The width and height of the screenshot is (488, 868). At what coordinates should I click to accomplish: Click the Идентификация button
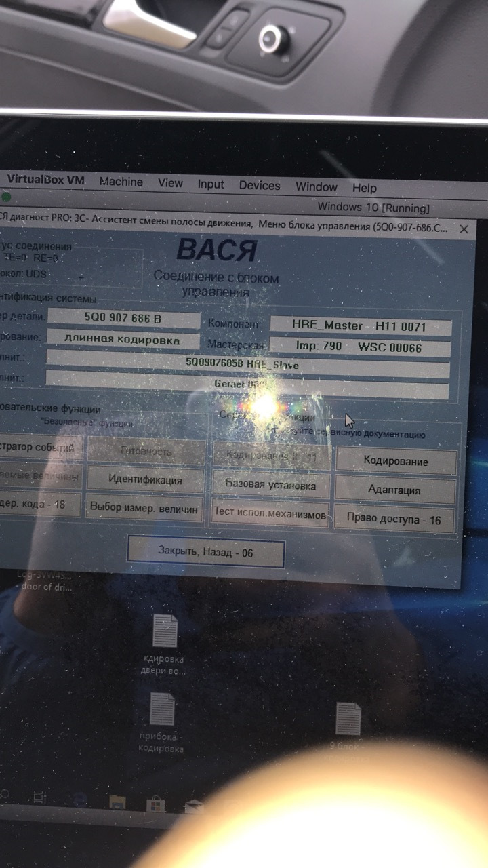145,479
